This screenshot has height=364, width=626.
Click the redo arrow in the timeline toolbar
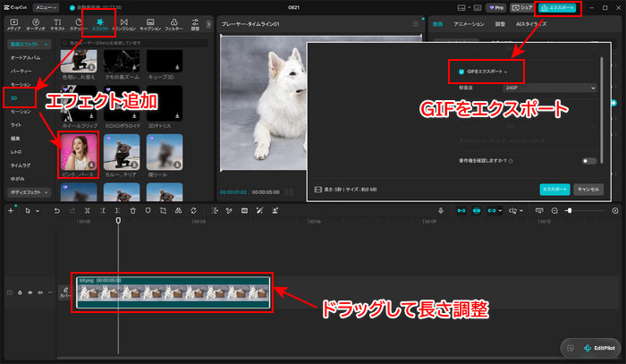pos(72,211)
